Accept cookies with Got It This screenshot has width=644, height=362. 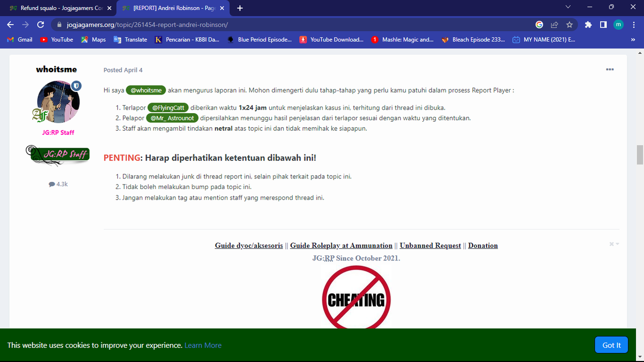click(x=611, y=345)
